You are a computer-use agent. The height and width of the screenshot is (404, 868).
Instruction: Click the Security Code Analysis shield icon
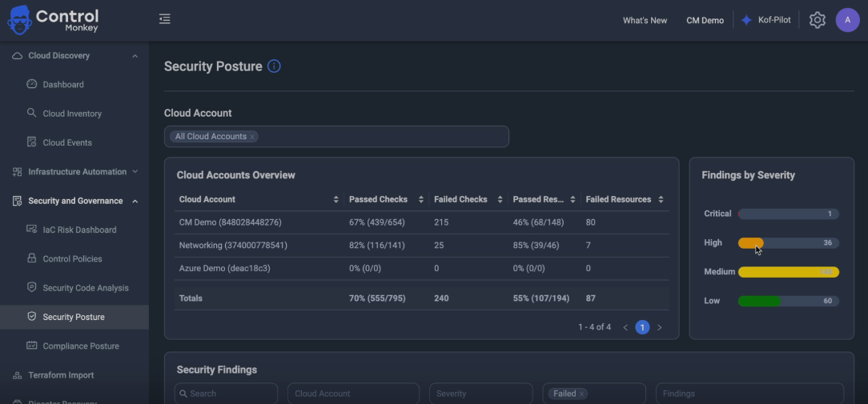(31, 287)
